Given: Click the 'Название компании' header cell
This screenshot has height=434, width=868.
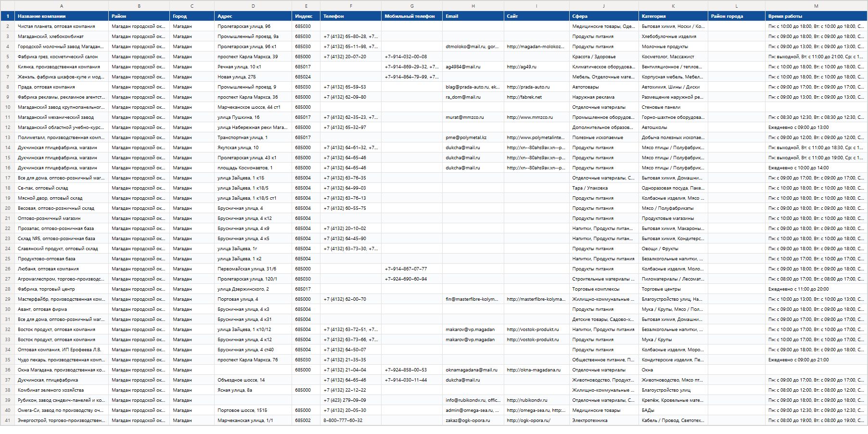Looking at the screenshot, I should 62,16.
